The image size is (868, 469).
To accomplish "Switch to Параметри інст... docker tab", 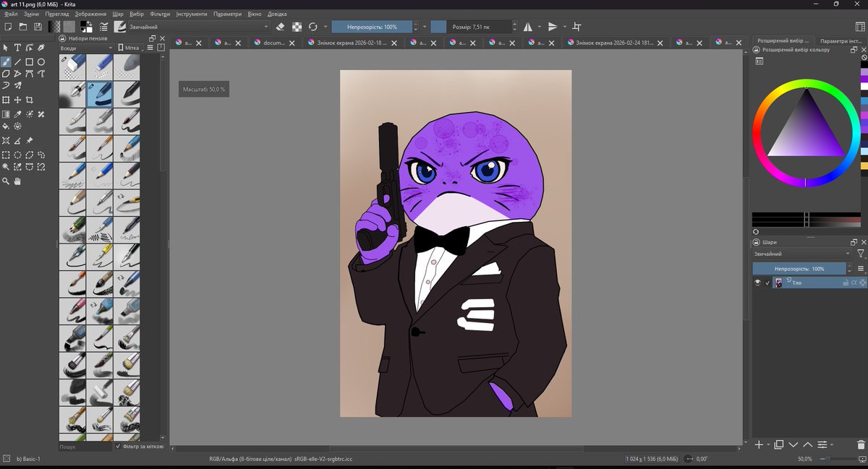I will tap(839, 42).
